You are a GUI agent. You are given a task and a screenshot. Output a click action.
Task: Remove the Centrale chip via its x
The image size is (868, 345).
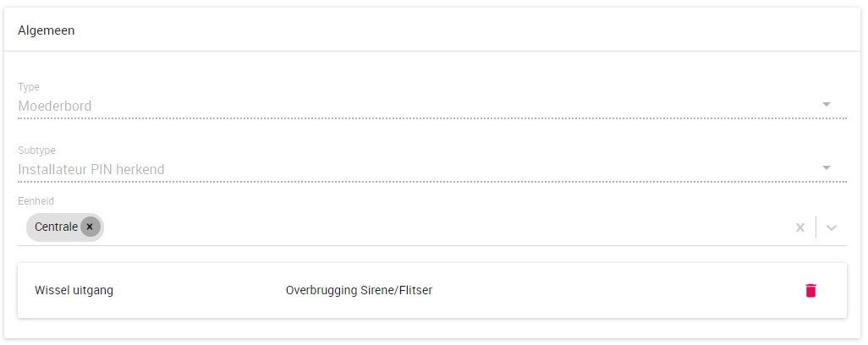pyautogui.click(x=90, y=227)
